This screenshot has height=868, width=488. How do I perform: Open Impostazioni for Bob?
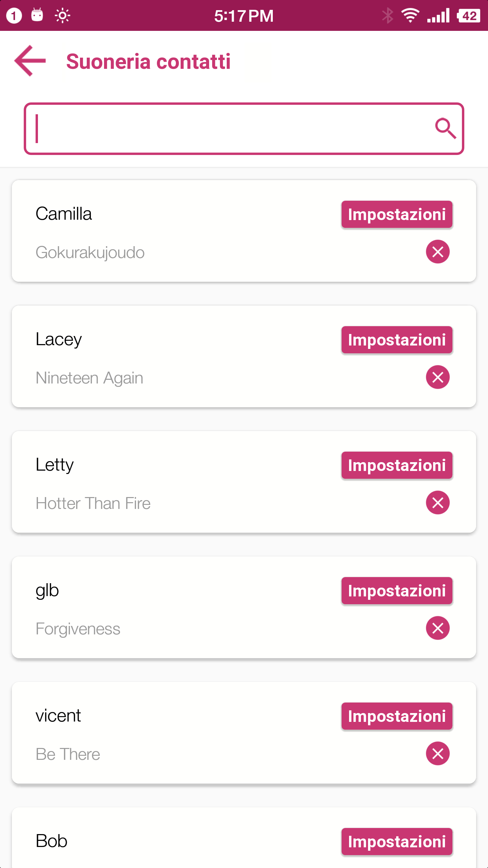(x=397, y=842)
